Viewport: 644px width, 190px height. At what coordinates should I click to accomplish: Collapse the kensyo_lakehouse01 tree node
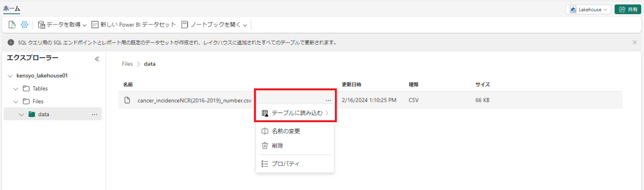(11, 76)
